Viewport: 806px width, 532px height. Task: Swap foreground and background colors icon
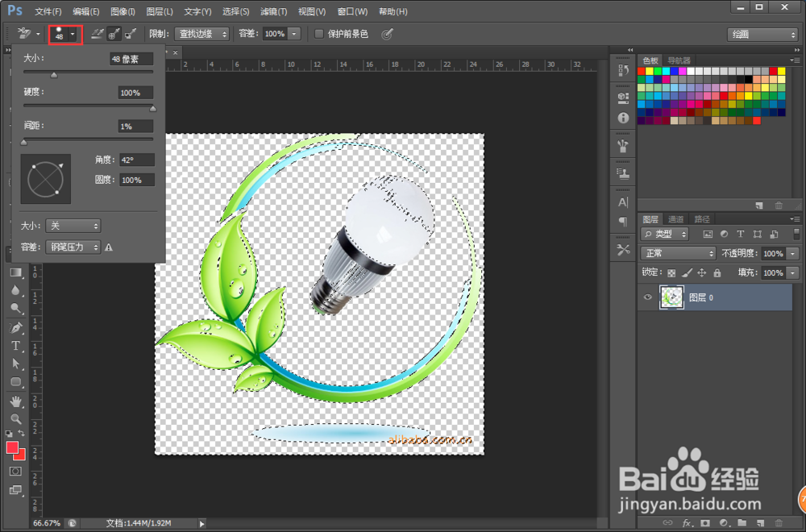tap(22, 434)
